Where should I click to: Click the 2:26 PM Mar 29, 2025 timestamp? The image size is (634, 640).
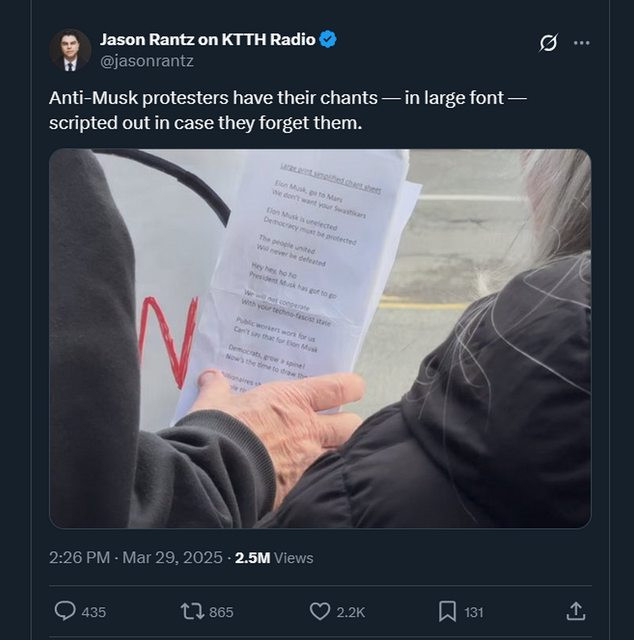pyautogui.click(x=136, y=558)
